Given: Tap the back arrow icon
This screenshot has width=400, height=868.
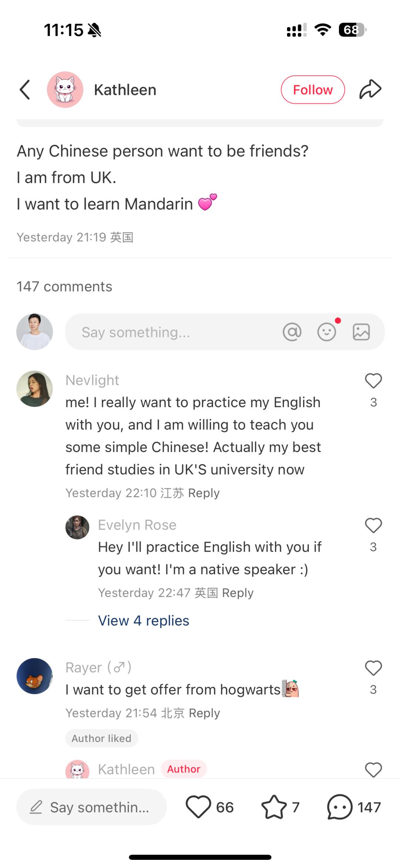Looking at the screenshot, I should (25, 90).
